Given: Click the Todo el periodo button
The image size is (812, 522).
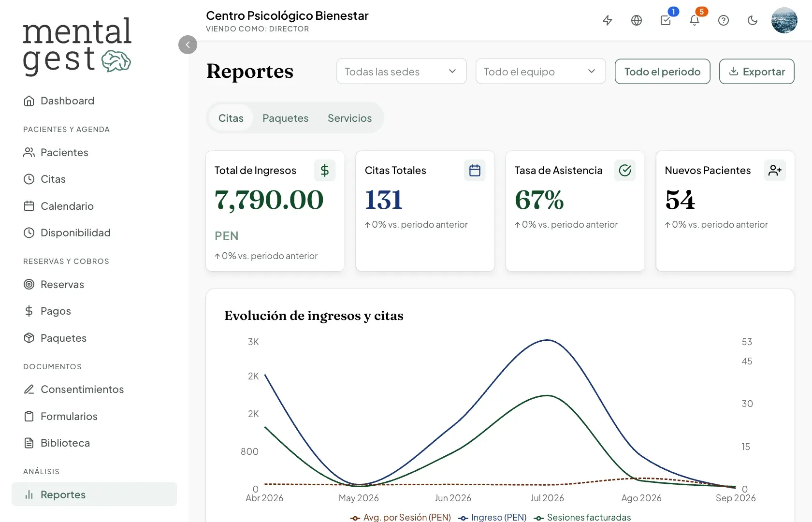Looking at the screenshot, I should pos(662,72).
